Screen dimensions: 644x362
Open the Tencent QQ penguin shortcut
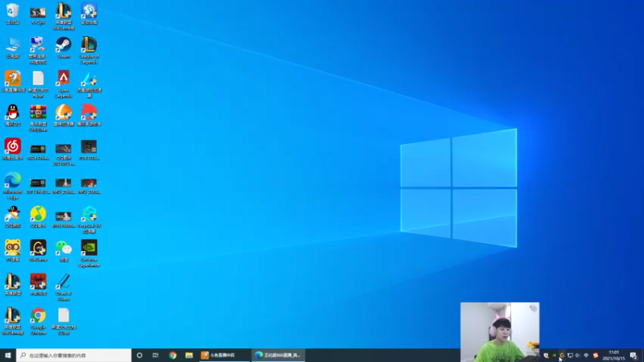pos(13,115)
